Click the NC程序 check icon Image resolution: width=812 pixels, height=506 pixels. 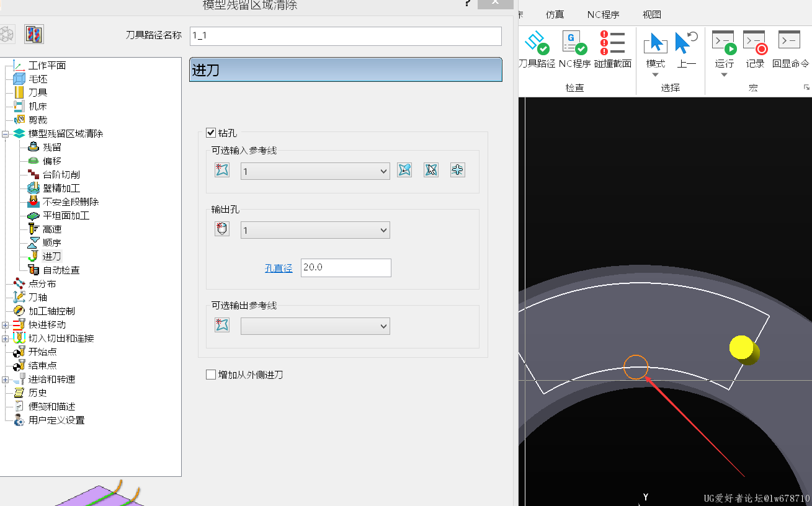click(574, 42)
